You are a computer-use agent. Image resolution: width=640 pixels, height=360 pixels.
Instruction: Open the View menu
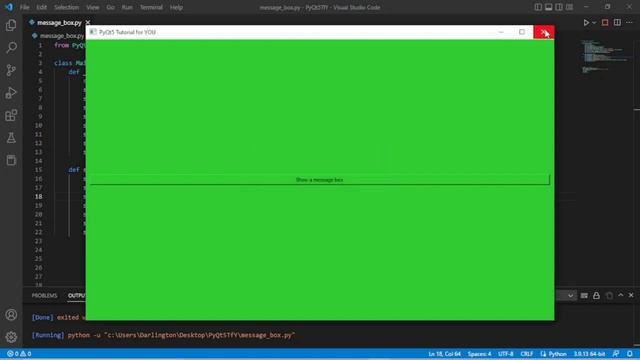pyautogui.click(x=93, y=7)
